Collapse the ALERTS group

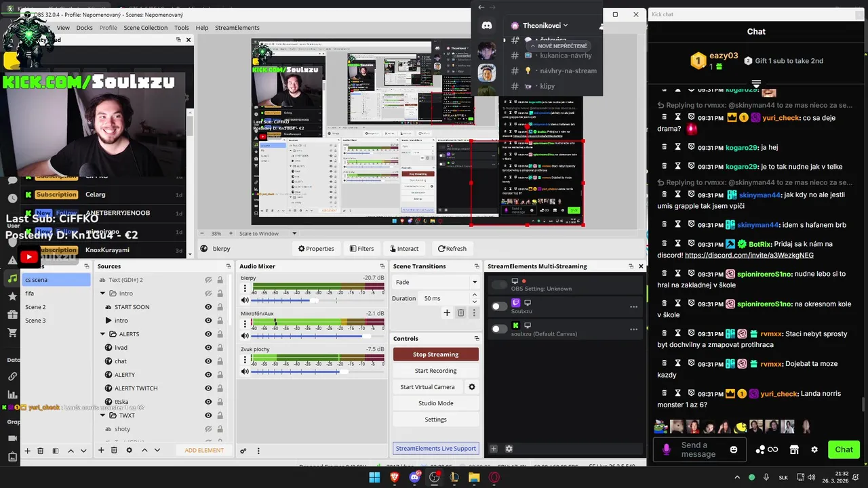pos(103,334)
